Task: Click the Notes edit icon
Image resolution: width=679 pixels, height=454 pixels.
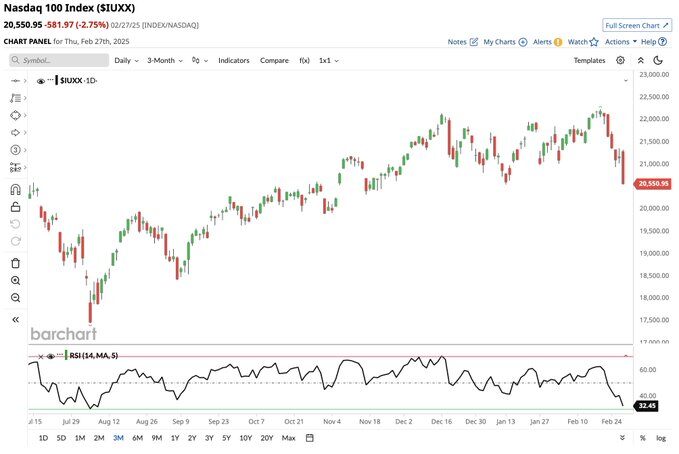Action: coord(474,42)
